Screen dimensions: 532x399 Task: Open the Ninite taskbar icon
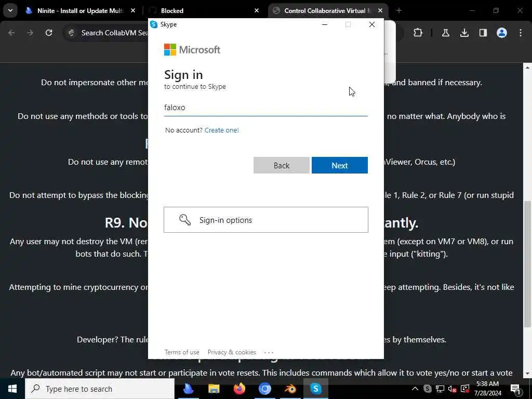[188, 389]
